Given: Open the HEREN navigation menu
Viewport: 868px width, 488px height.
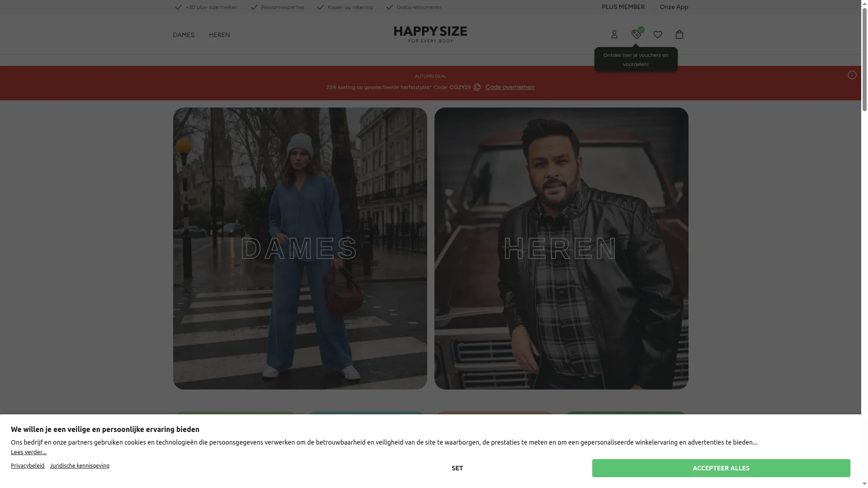Looking at the screenshot, I should pos(219,35).
